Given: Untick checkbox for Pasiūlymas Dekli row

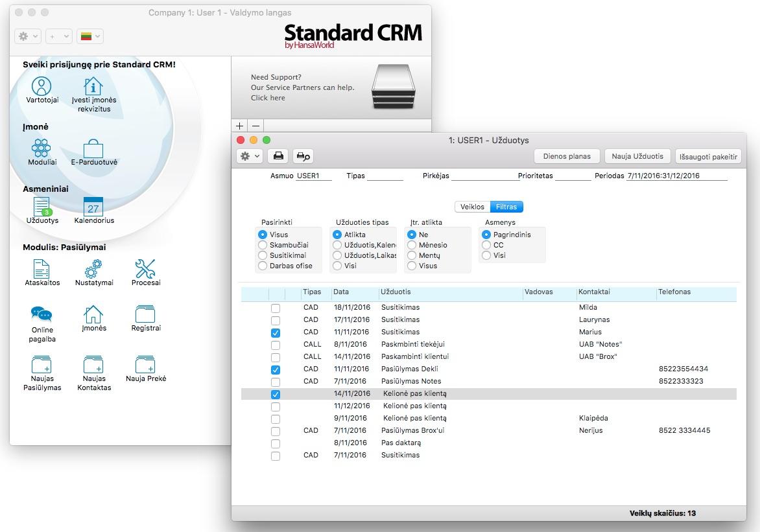Looking at the screenshot, I should point(276,369).
